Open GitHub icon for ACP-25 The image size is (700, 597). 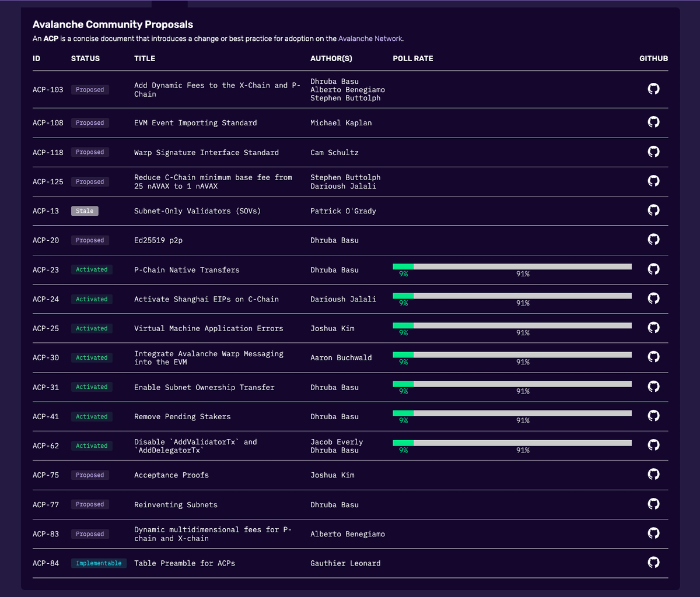click(x=653, y=328)
